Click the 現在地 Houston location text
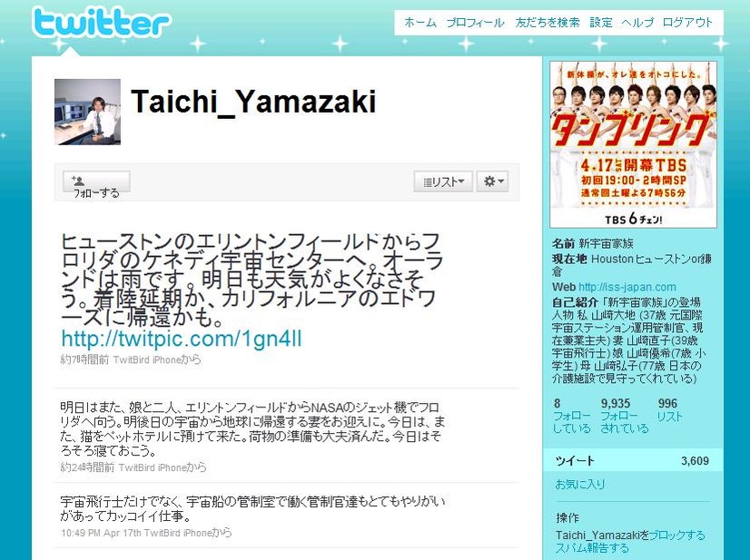The image size is (750, 560). 632,265
